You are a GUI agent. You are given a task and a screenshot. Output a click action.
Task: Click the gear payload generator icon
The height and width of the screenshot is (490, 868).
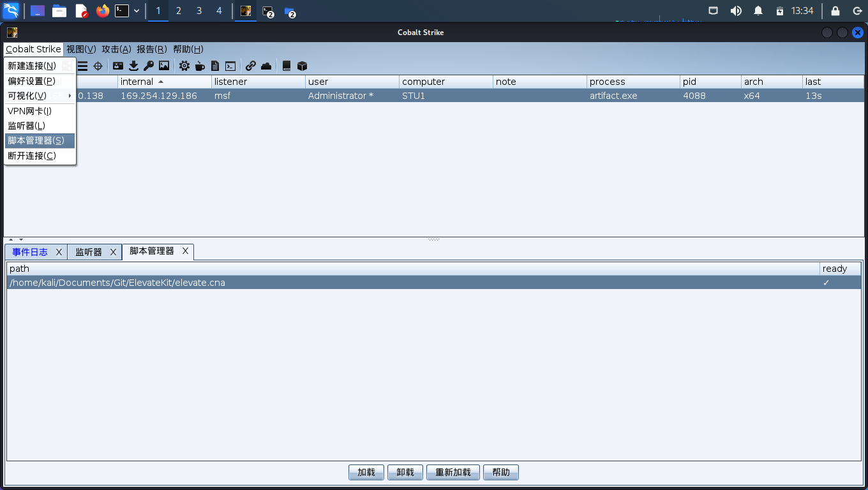(184, 66)
